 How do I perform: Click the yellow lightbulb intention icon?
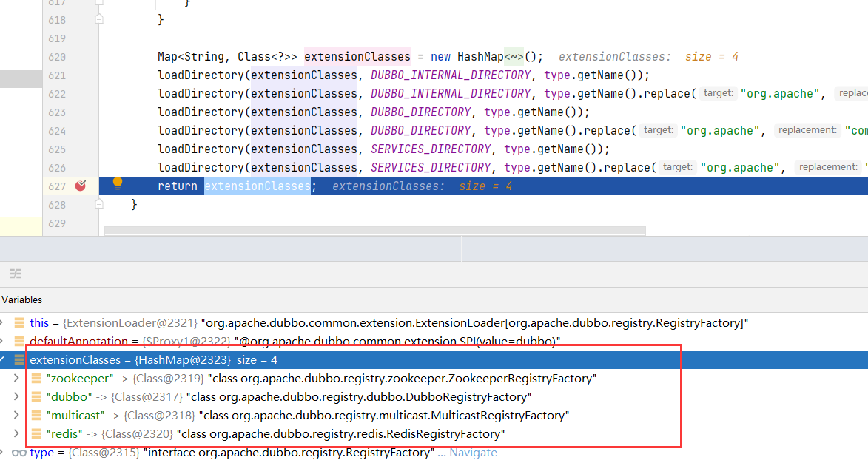tap(118, 183)
